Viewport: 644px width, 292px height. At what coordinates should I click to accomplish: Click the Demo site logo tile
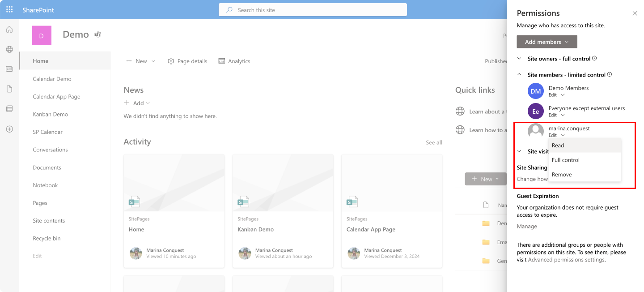click(42, 35)
